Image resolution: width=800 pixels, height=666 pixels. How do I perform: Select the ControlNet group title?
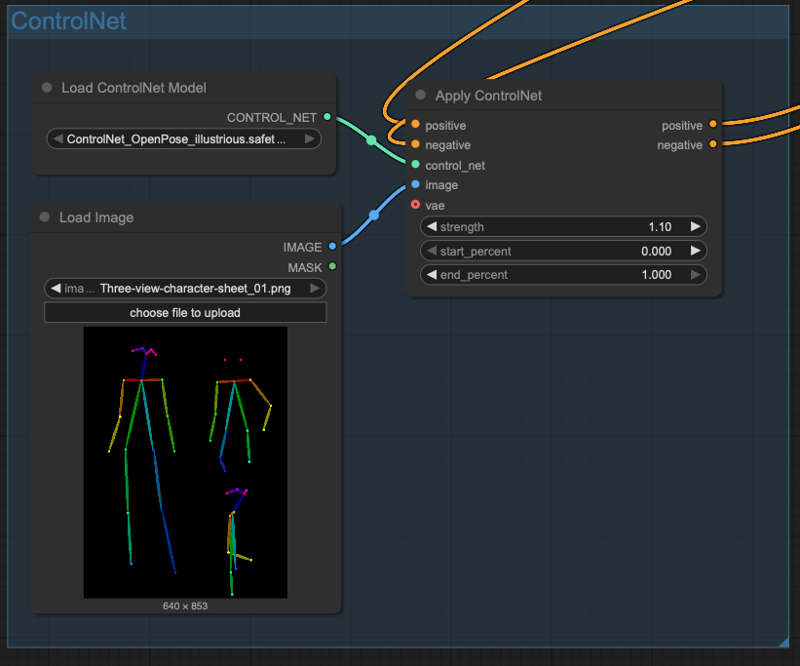coord(68,21)
